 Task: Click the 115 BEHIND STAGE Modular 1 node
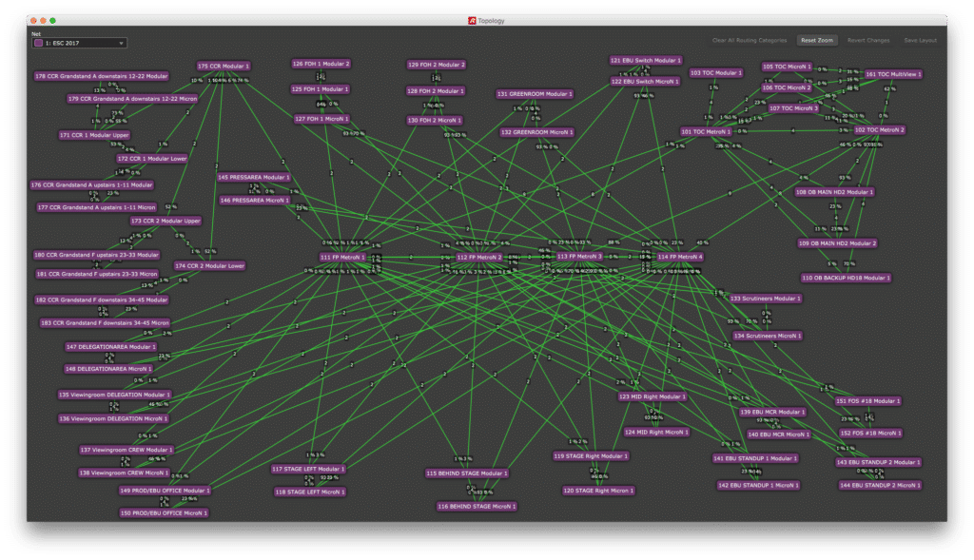click(x=466, y=473)
